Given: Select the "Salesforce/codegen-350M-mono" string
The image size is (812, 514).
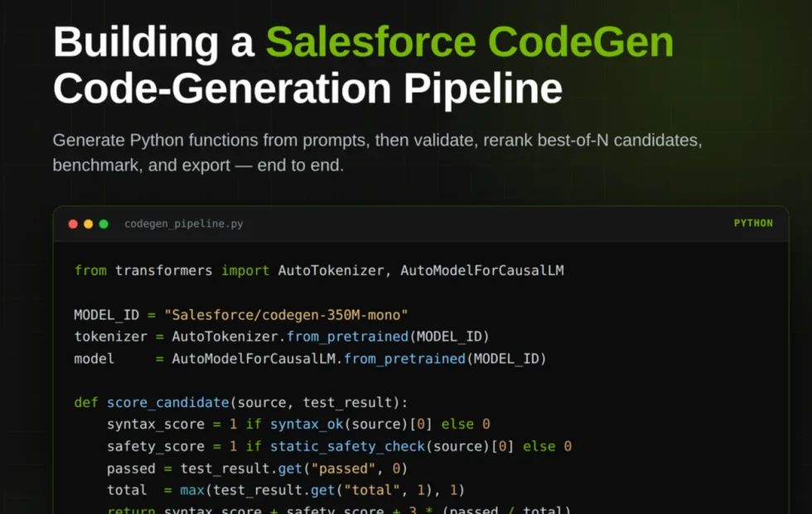Looking at the screenshot, I should [286, 315].
